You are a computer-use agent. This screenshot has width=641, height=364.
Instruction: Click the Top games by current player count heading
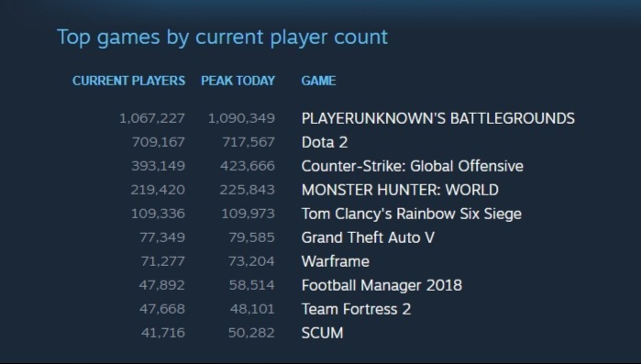coord(222,38)
